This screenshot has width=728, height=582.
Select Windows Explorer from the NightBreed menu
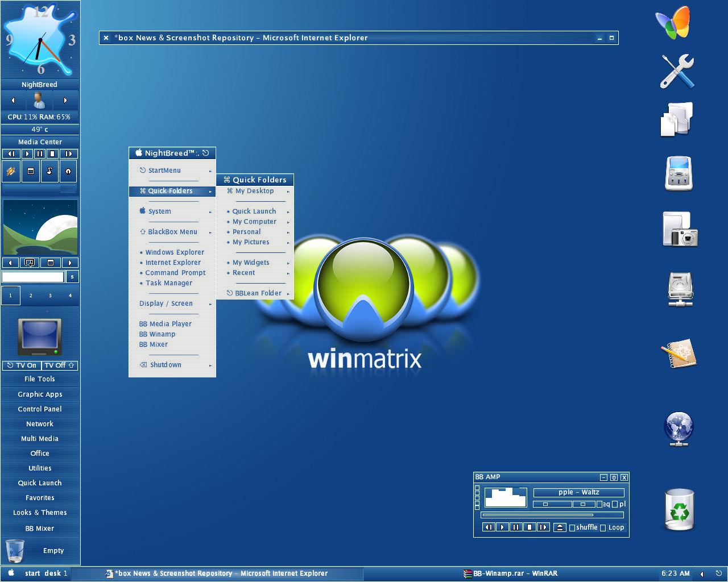point(172,252)
